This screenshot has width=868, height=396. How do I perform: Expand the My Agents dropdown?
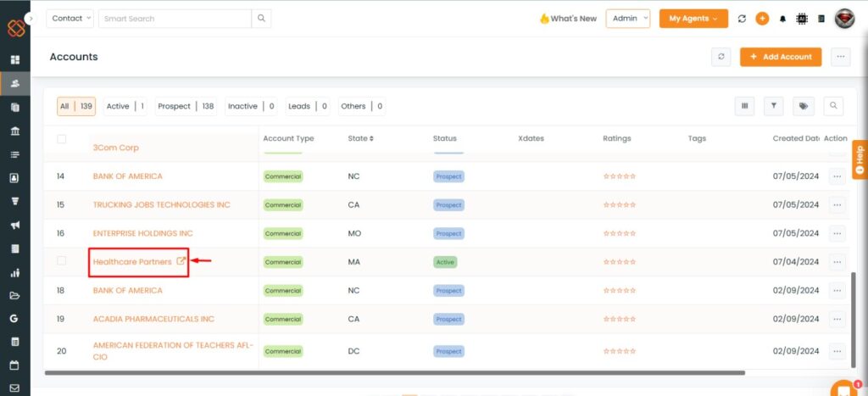[693, 19]
